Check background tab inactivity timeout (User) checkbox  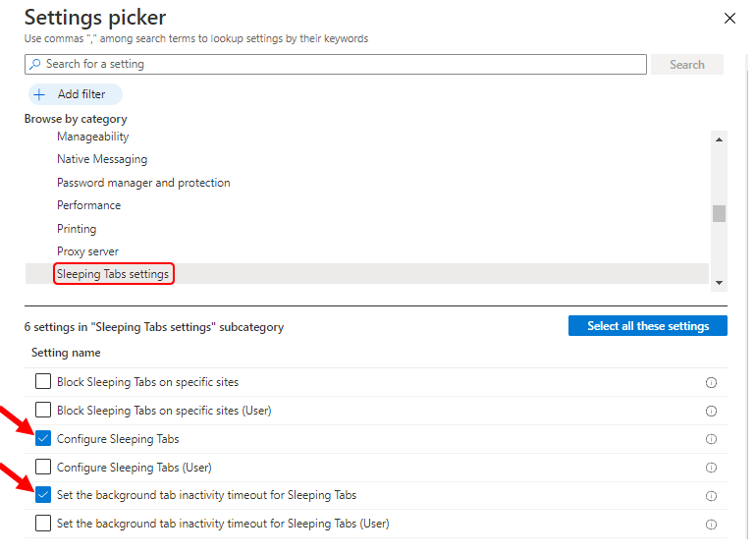[43, 524]
